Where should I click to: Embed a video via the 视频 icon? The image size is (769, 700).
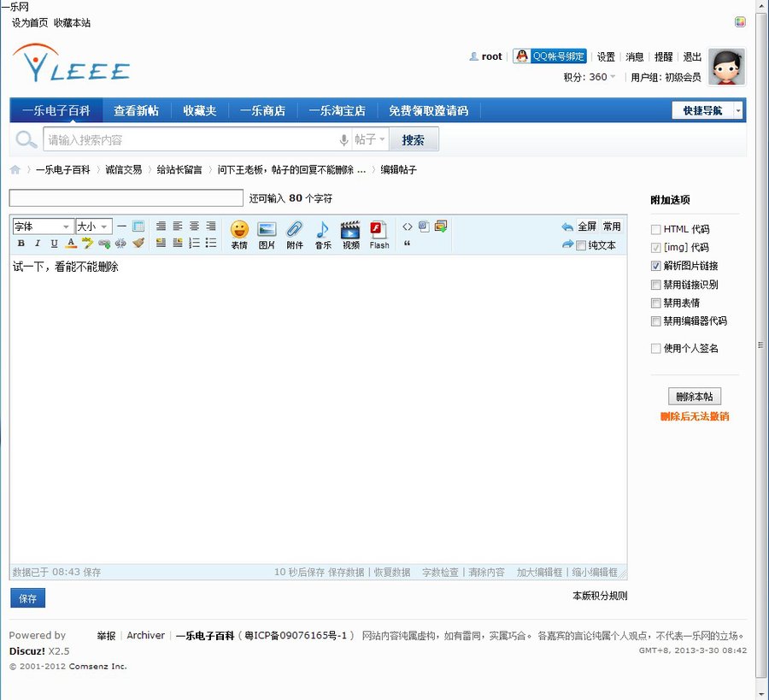pos(350,232)
